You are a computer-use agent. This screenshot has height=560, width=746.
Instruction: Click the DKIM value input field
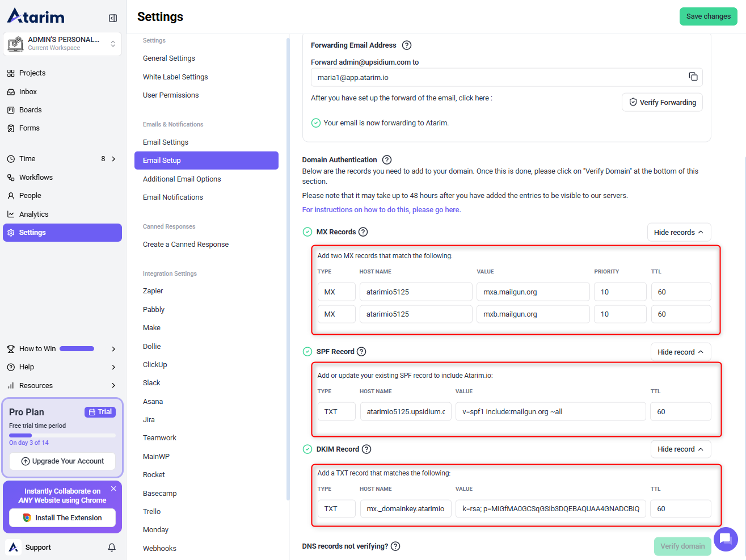click(550, 509)
